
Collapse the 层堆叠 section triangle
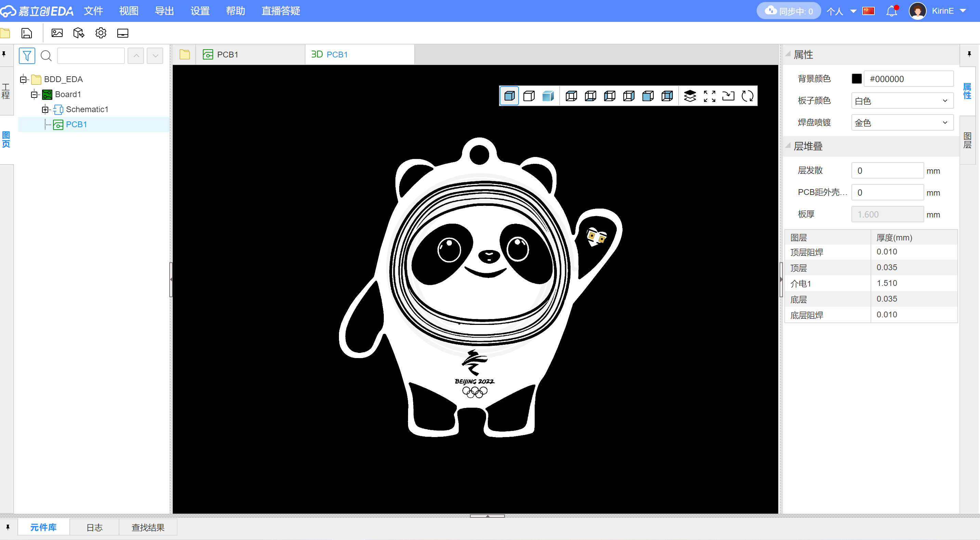point(788,146)
